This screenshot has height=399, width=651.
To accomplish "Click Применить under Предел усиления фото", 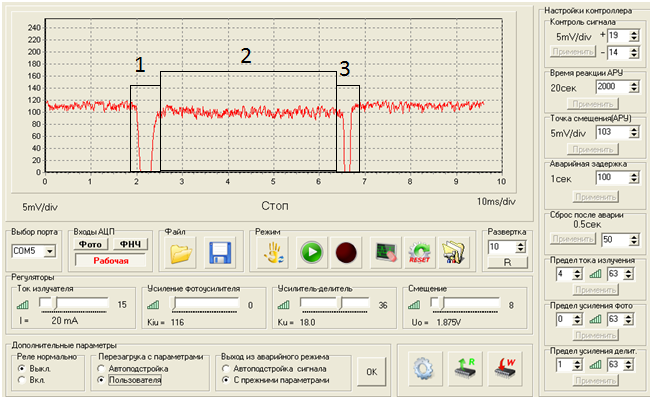I will click(x=595, y=335).
